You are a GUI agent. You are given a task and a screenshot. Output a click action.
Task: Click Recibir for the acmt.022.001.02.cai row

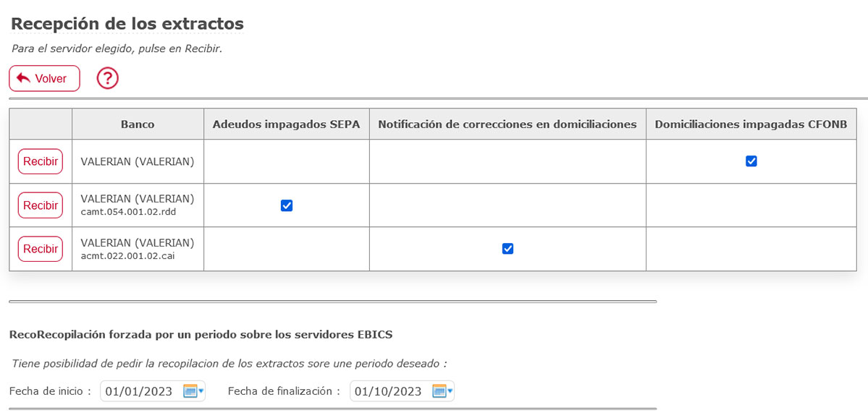41,249
